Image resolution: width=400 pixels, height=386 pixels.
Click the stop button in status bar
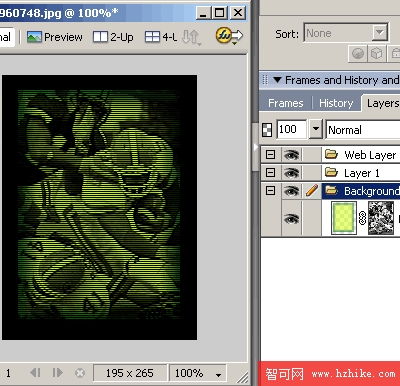[80, 373]
